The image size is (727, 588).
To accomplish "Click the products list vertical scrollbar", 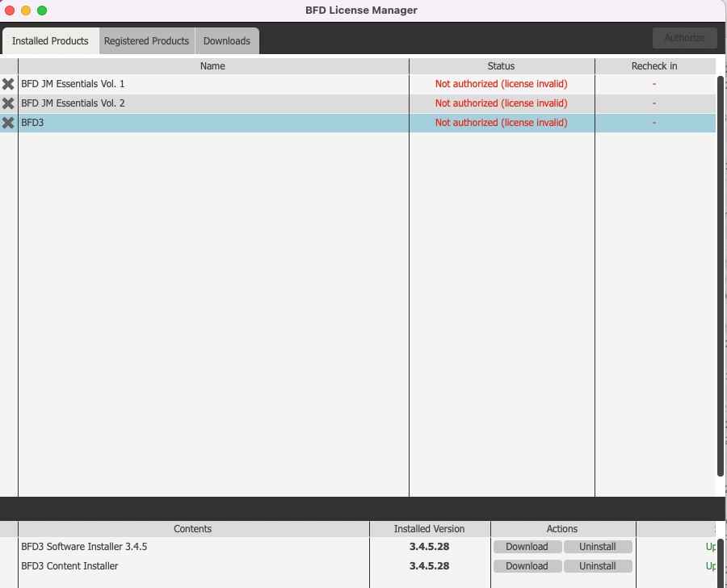I will (721, 275).
